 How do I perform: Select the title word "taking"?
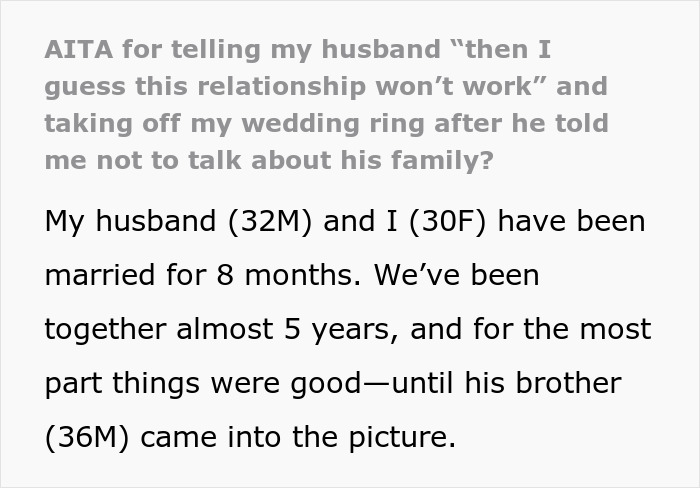pyautogui.click(x=83, y=123)
